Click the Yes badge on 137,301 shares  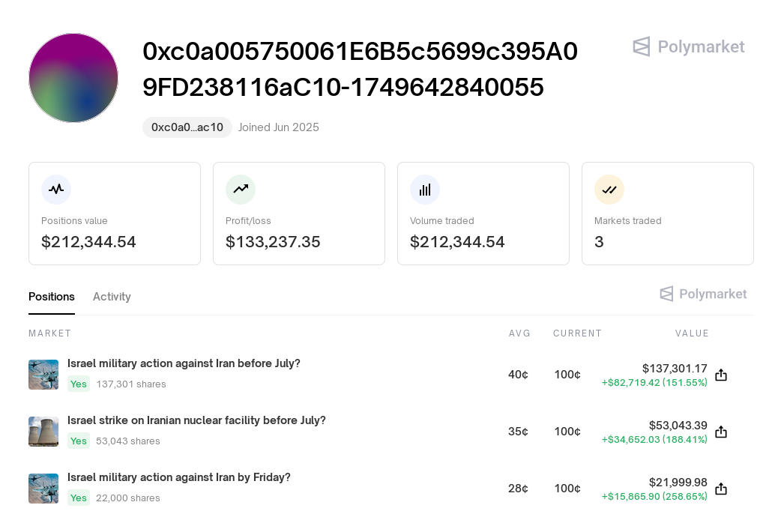click(78, 384)
